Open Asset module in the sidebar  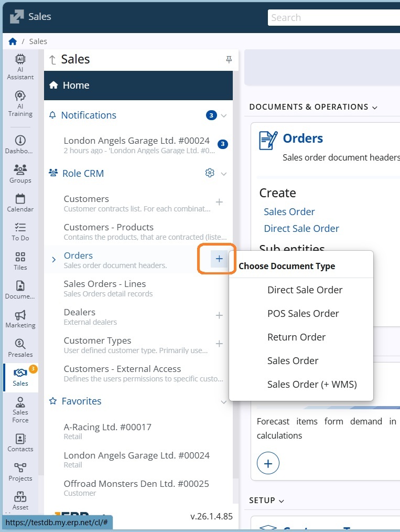coord(20,501)
